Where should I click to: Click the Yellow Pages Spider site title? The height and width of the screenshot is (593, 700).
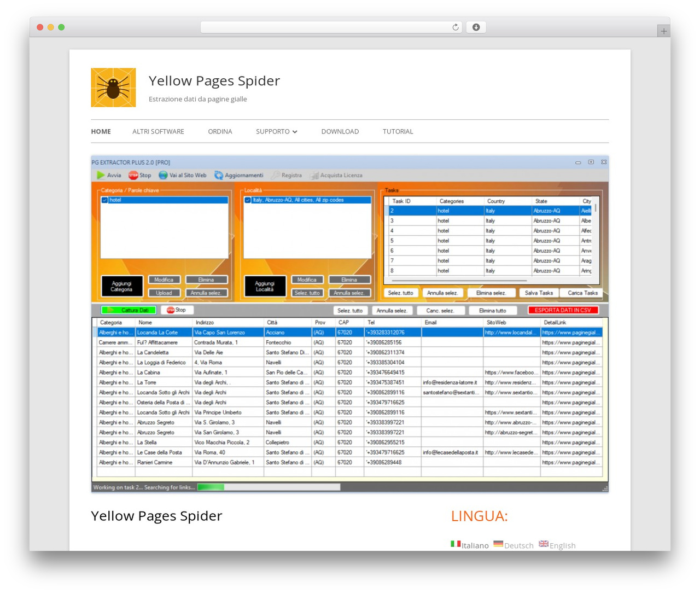(214, 81)
